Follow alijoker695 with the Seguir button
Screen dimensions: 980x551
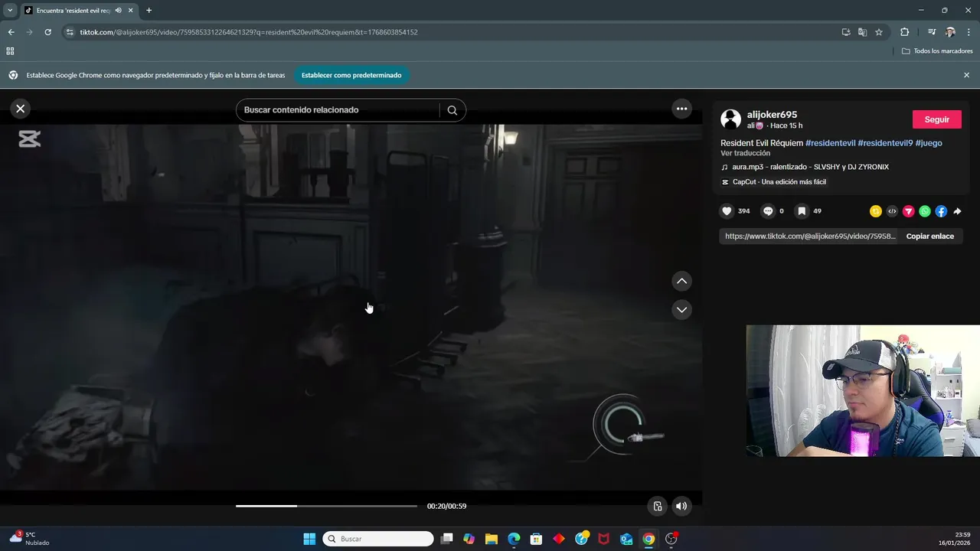(936, 119)
